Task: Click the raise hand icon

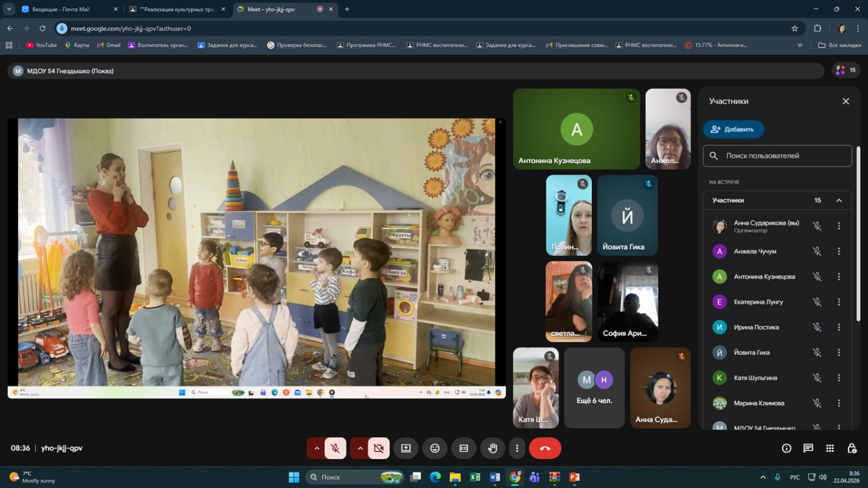Action: (493, 448)
